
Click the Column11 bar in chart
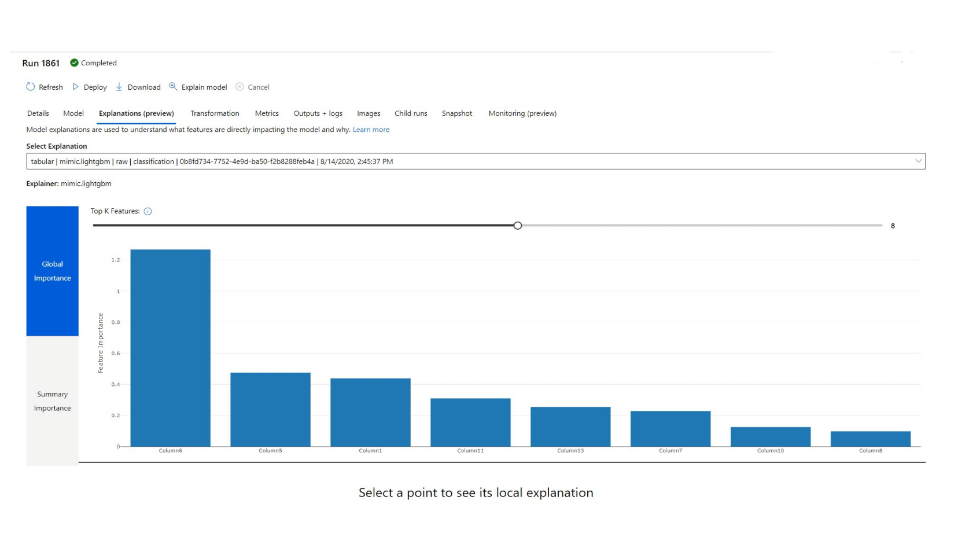pyautogui.click(x=470, y=422)
